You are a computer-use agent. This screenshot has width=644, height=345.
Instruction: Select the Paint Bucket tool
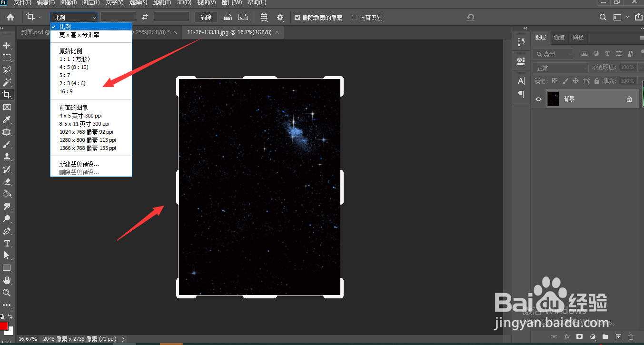(x=7, y=194)
